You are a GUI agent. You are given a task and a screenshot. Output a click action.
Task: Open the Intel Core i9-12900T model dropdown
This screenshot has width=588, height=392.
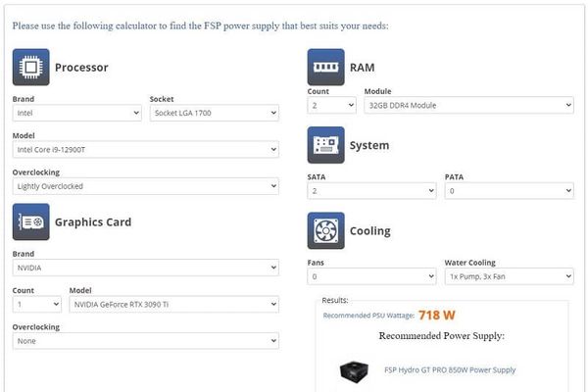(x=145, y=150)
